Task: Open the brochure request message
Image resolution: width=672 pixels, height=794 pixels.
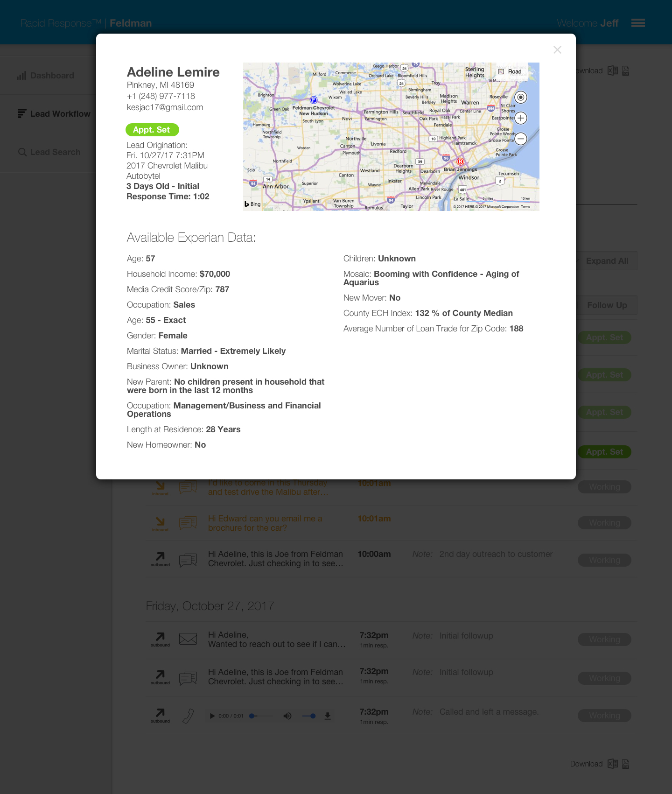Action: click(265, 523)
